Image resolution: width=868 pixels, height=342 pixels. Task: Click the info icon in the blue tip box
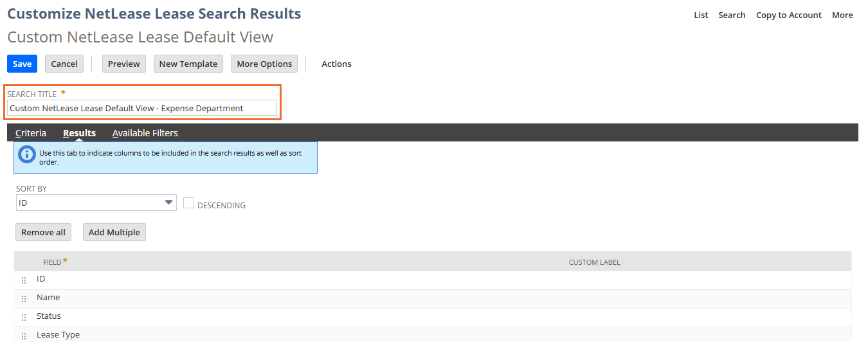tap(26, 154)
